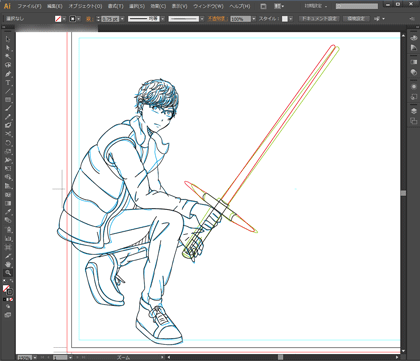This screenshot has width=420, height=361.
Task: Open the 効果(C) menu
Action: click(158, 6)
